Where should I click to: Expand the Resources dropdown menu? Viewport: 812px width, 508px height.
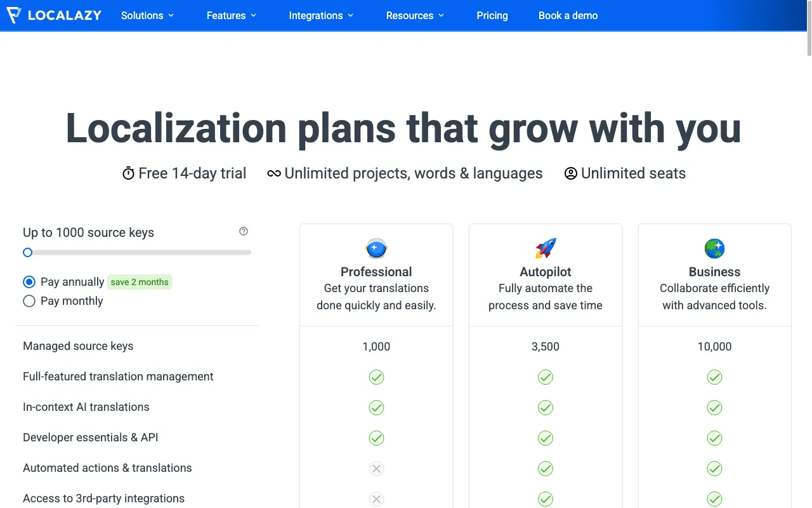[415, 15]
